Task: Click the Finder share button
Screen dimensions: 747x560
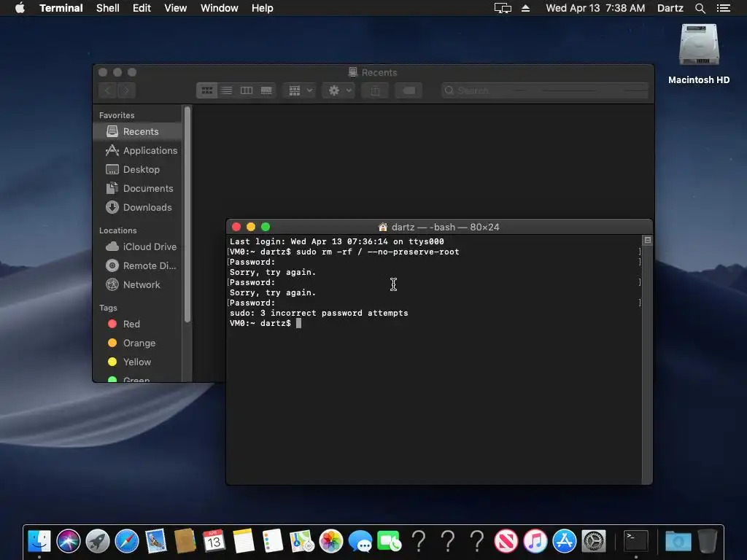Action: point(376,90)
